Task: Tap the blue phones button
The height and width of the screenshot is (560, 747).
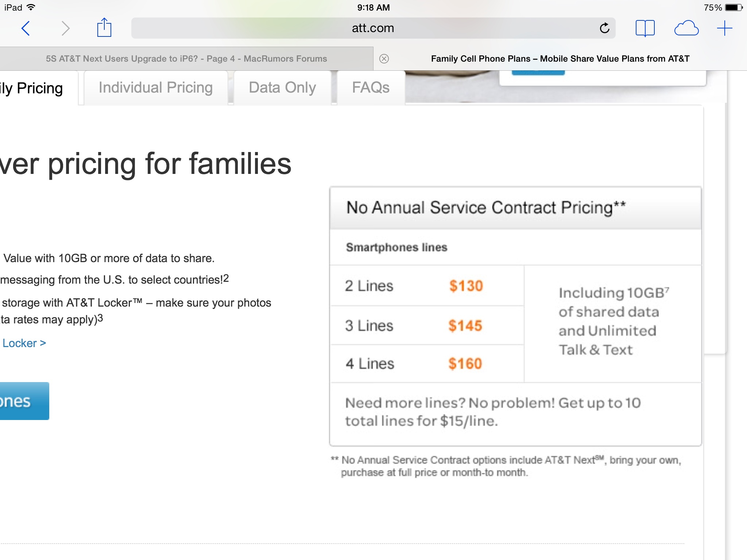Action: tap(24, 401)
